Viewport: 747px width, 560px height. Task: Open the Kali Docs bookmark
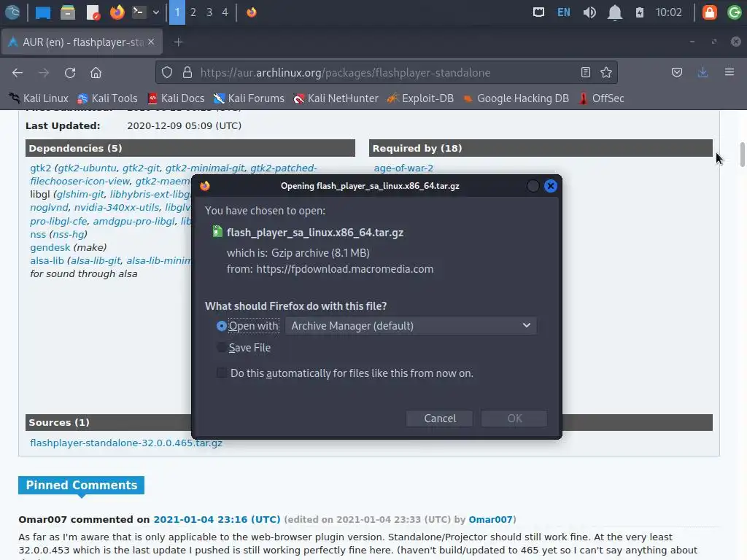[176, 98]
